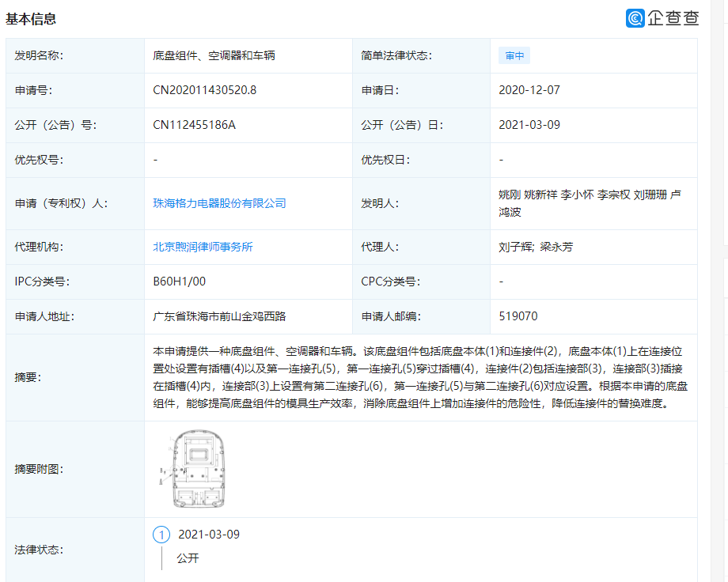Click the abstract figure thumbnail
This screenshot has height=582, width=728.
pos(199,469)
